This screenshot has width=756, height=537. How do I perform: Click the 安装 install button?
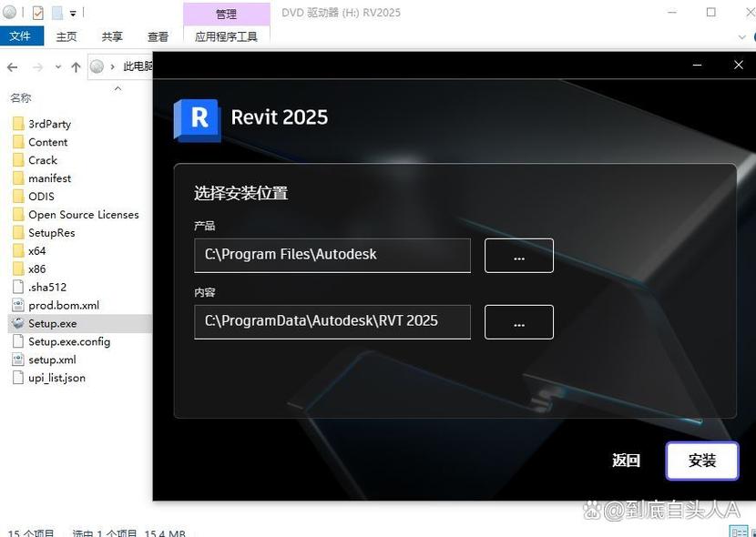(x=701, y=461)
